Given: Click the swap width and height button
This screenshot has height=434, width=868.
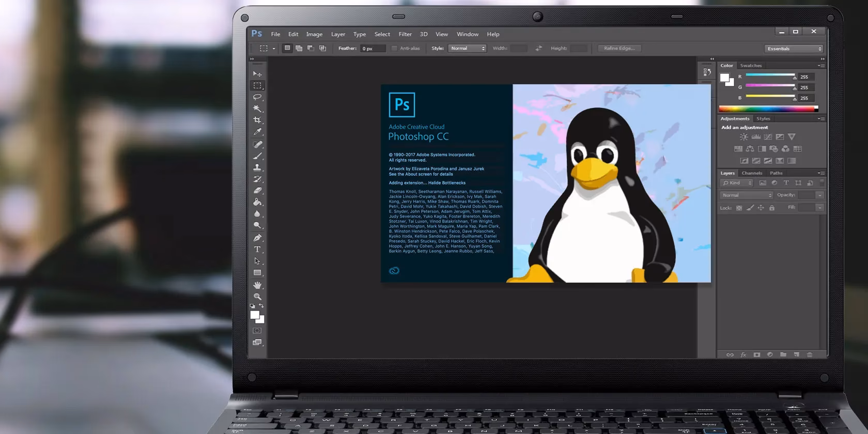Looking at the screenshot, I should click(538, 48).
